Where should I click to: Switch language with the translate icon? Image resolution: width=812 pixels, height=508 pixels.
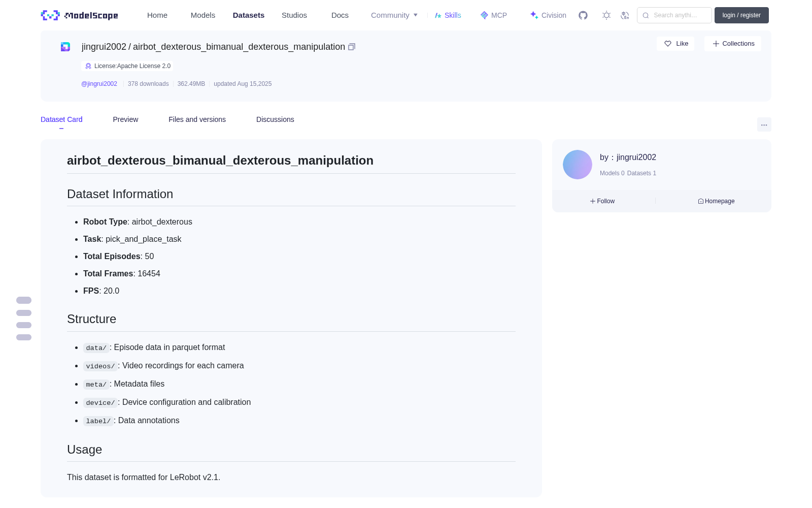point(625,15)
